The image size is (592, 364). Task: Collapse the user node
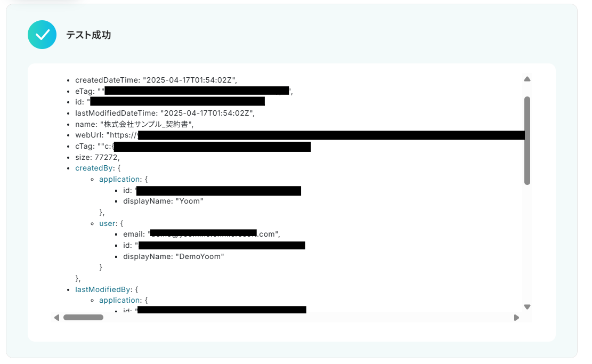(107, 223)
